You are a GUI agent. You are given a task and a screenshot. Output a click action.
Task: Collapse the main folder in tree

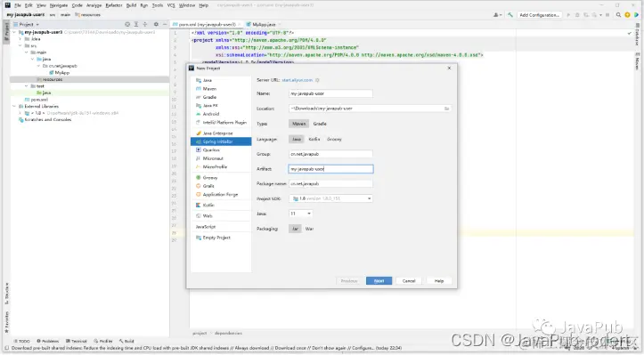point(27,52)
